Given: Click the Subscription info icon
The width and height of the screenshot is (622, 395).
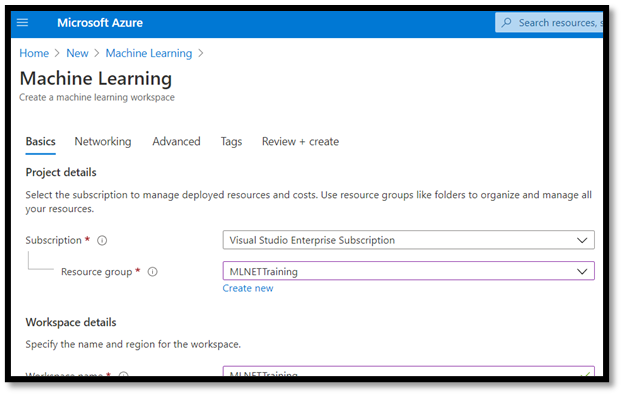Looking at the screenshot, I should click(102, 240).
